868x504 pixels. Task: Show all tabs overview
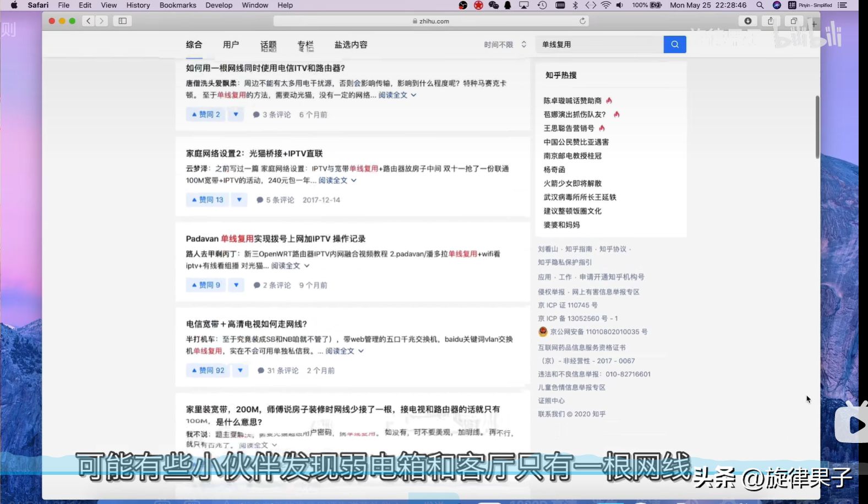click(x=794, y=21)
